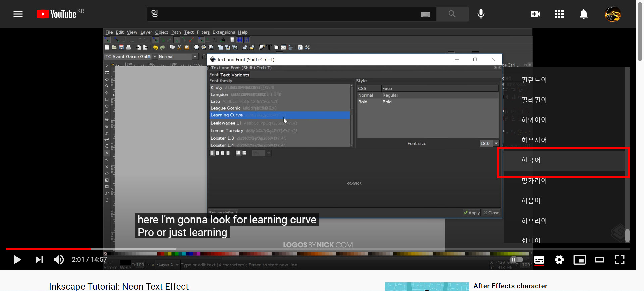Screen dimensions: 644x291
Task: Select the Dropper tool in Inkscape toolbox
Action: tap(107, 193)
